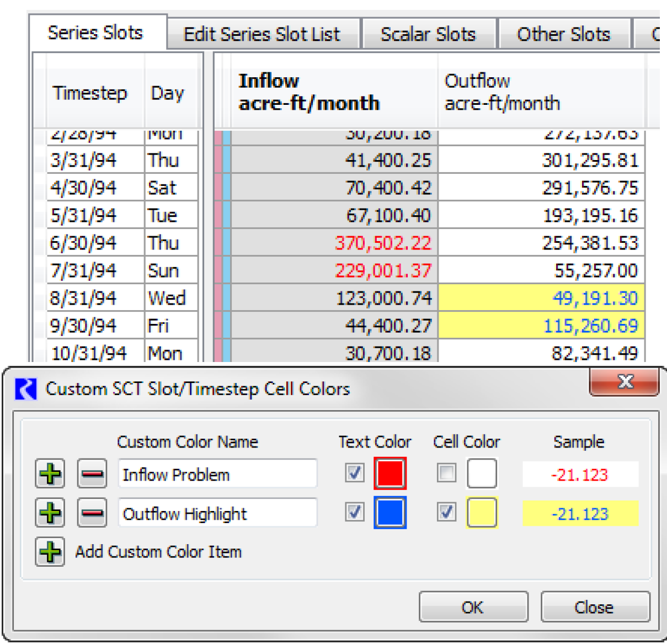Image resolution: width=667 pixels, height=644 pixels.
Task: Click the Add Custom Color Item plus icon
Action: coord(50,552)
